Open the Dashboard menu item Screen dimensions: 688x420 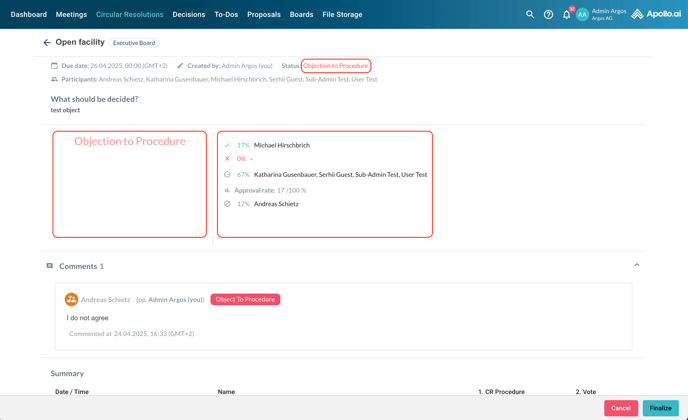pos(29,15)
